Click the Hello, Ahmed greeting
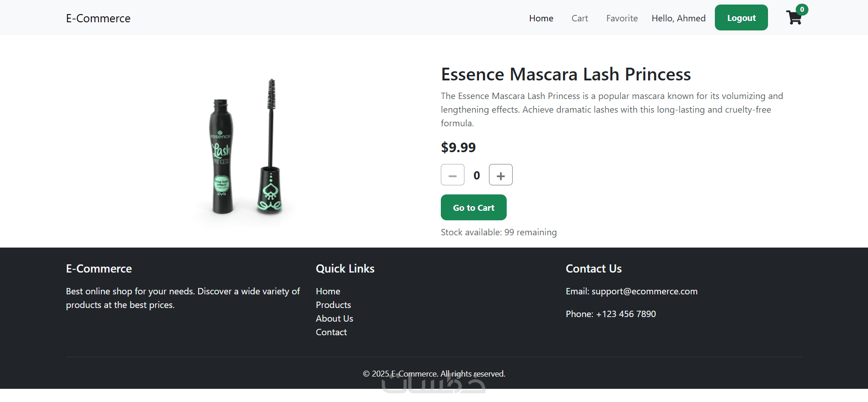868x402 pixels. click(x=678, y=19)
